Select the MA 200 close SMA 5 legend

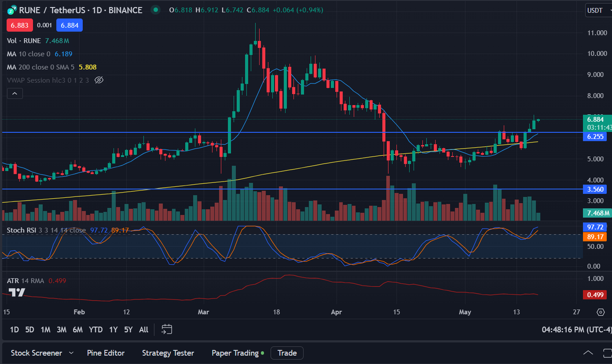pyautogui.click(x=42, y=67)
